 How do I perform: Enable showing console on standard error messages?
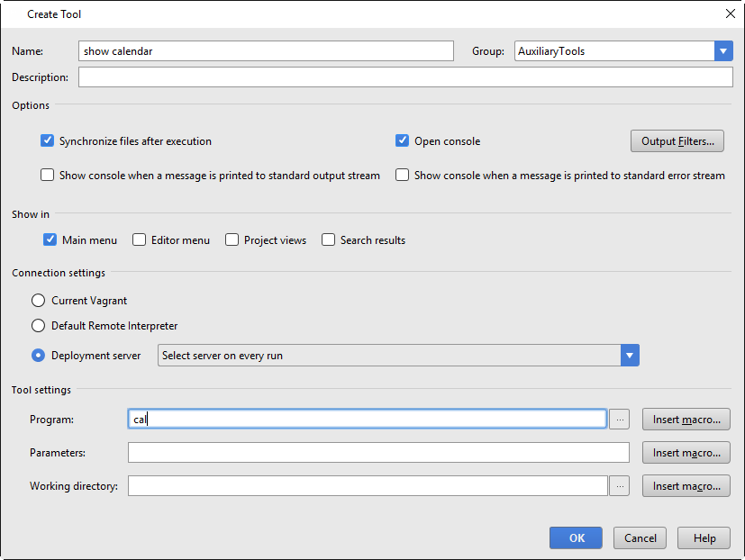tap(402, 174)
